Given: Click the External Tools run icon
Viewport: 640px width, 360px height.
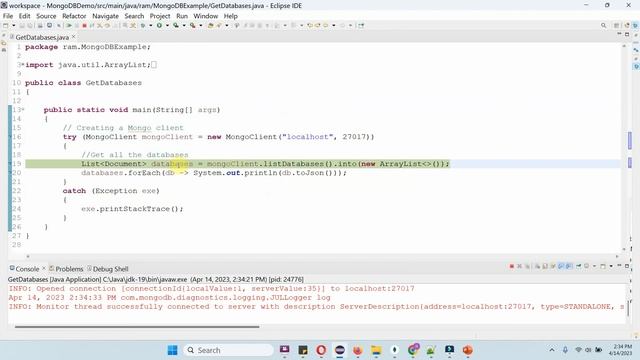Looking at the screenshot, I should [193, 25].
